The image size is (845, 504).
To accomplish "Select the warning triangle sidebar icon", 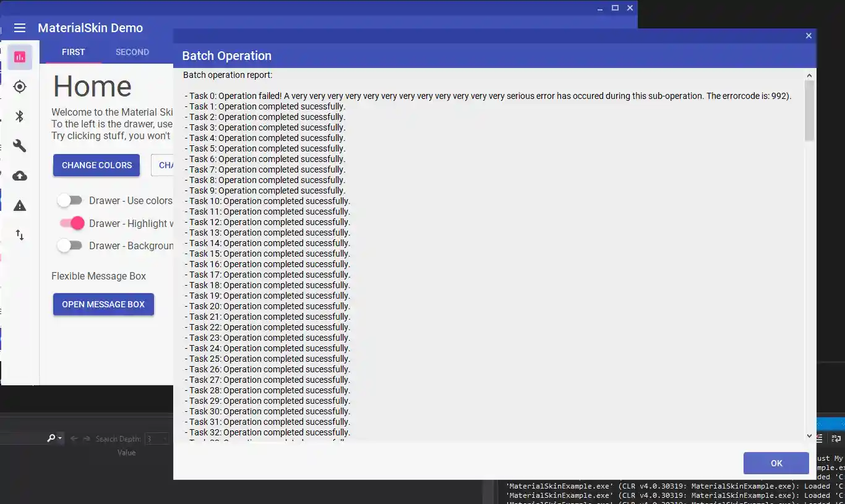I will [19, 205].
